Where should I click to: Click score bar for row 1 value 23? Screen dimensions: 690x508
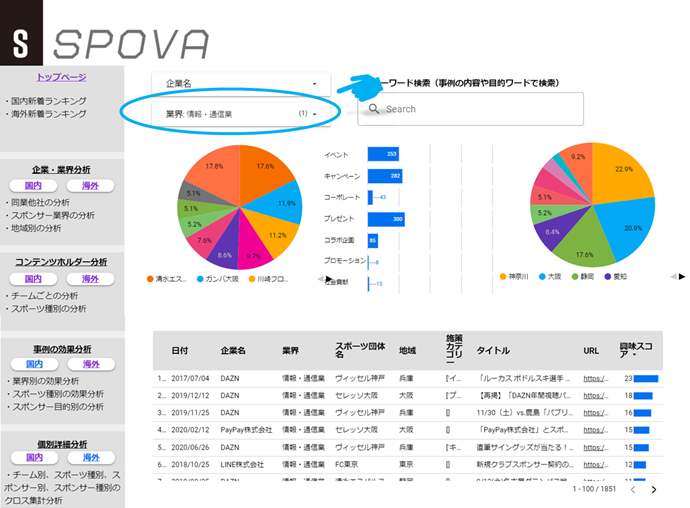click(x=646, y=379)
